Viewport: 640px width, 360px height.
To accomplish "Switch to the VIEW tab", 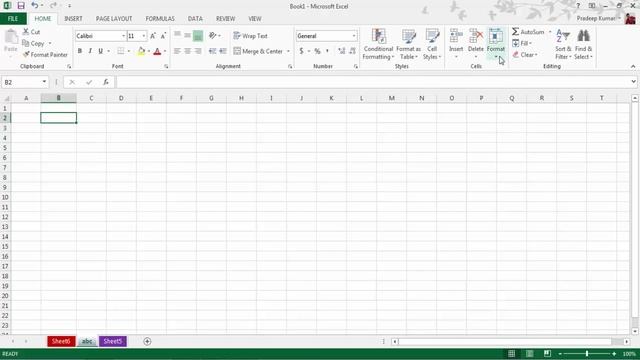I will (x=255, y=18).
